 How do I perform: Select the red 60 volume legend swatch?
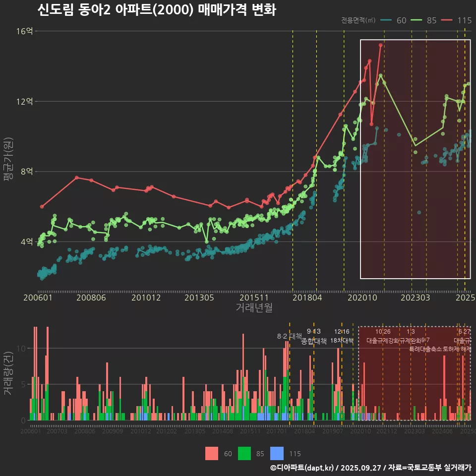pos(212,453)
